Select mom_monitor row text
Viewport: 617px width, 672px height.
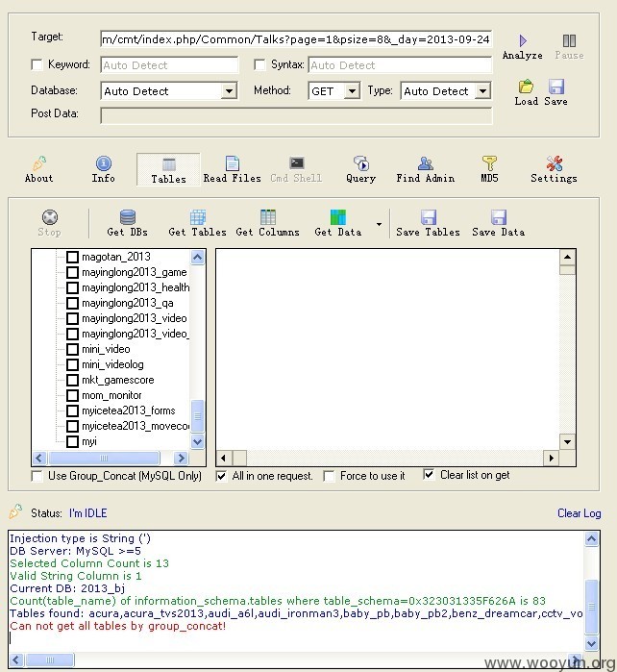(x=111, y=395)
